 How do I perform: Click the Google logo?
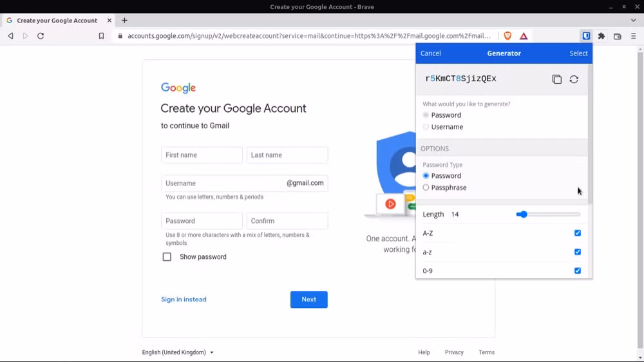tap(178, 88)
